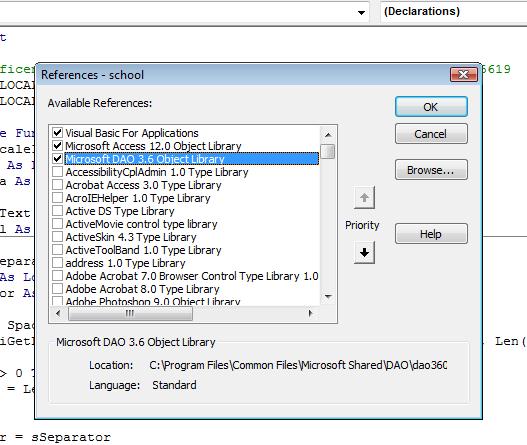Check AcroIEHelper 1.0 Type Library
This screenshot has width=527, height=445.
tap(57, 198)
